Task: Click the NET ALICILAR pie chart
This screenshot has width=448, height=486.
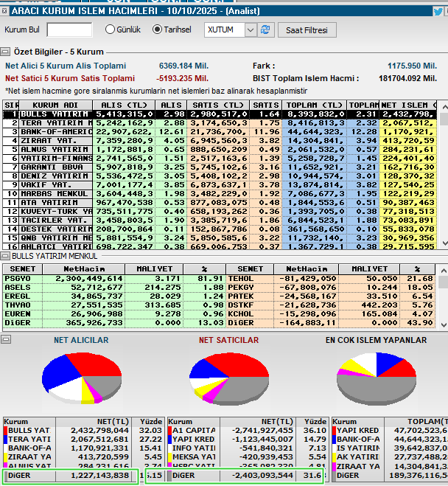Action: (82, 378)
